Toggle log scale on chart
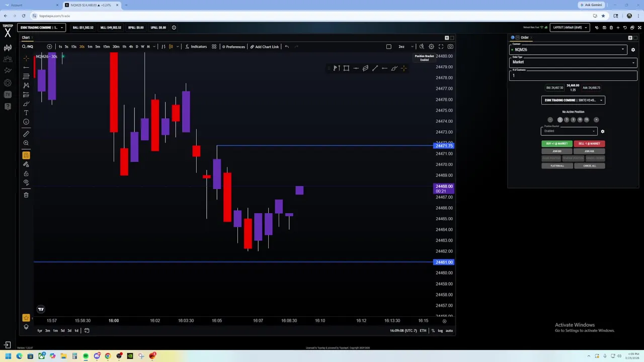 click(x=440, y=331)
